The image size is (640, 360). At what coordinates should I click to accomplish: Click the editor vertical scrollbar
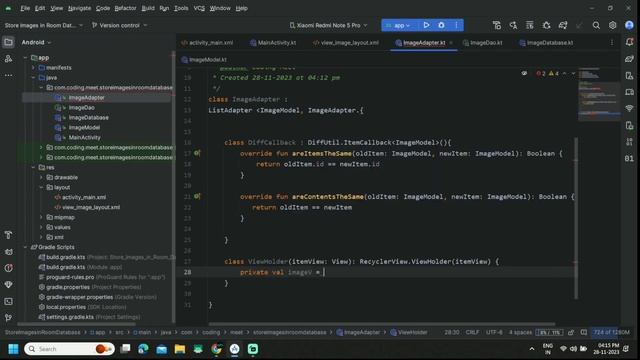[576, 218]
